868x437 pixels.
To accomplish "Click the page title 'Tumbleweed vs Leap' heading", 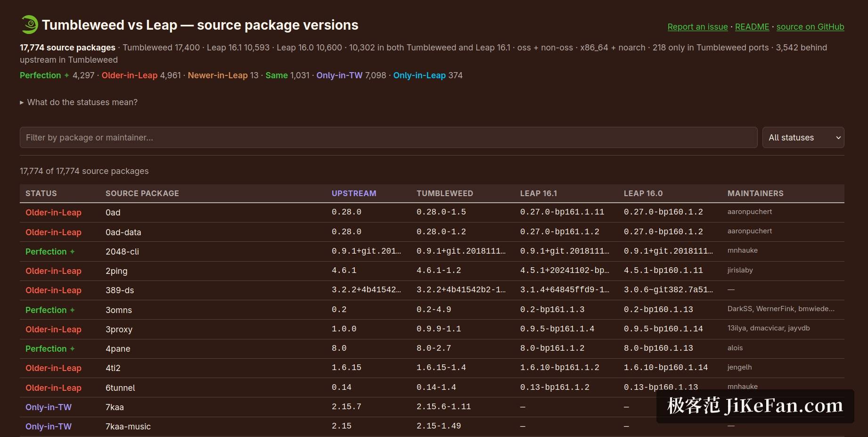I will (x=200, y=25).
